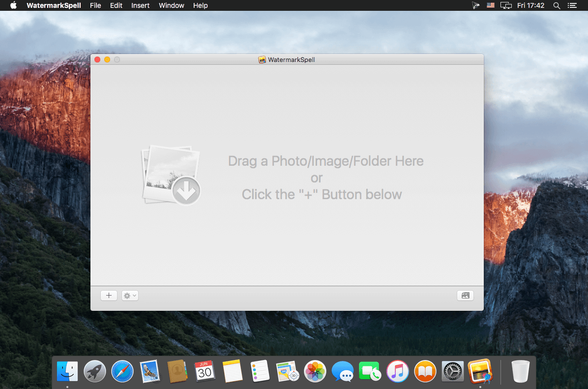Close the WatermarkSpell window
The width and height of the screenshot is (588, 389).
97,60
